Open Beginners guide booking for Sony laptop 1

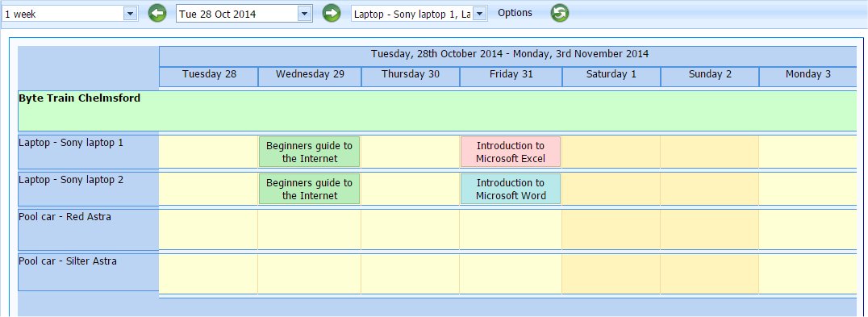coord(310,152)
